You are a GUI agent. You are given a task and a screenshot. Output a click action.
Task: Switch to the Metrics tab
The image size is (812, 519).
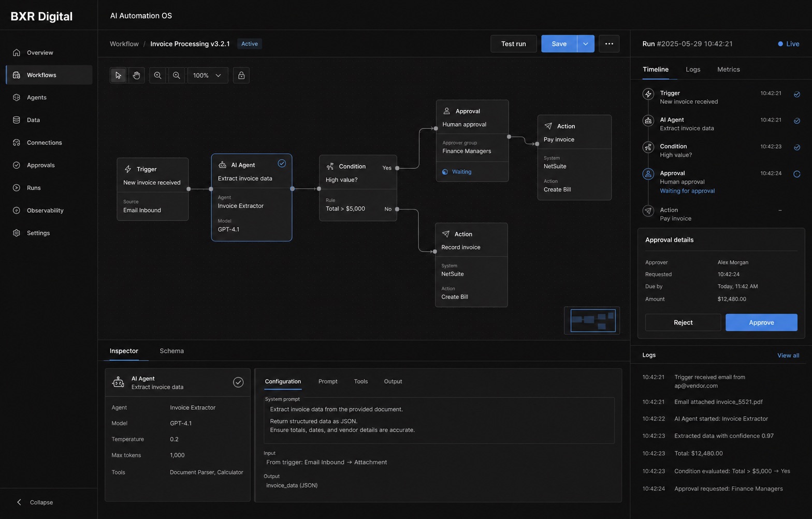click(729, 69)
